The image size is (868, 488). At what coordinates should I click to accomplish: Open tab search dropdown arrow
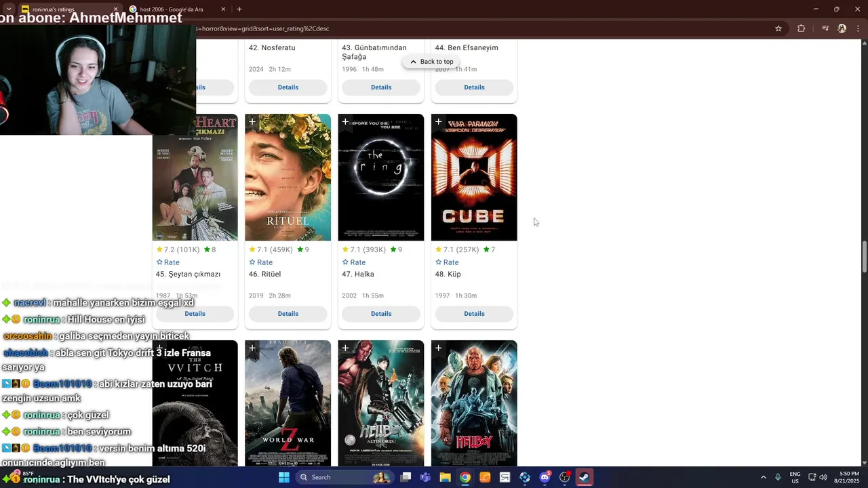8,9
